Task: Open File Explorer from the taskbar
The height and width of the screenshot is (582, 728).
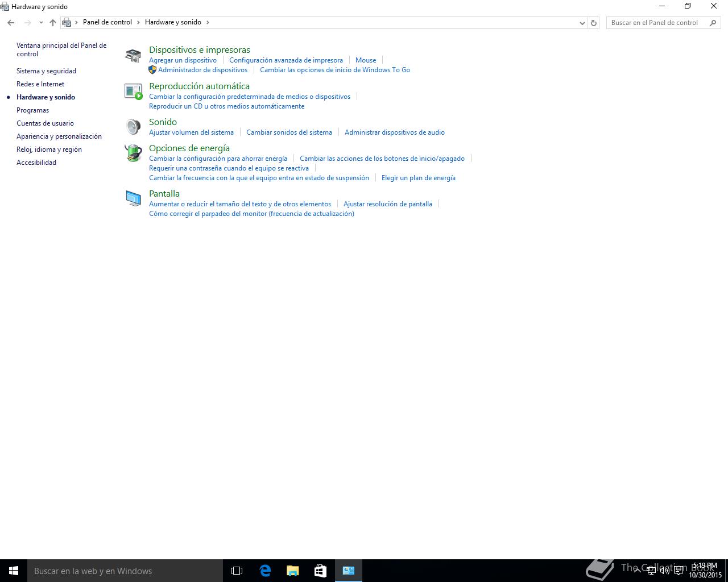Action: pyautogui.click(x=292, y=571)
